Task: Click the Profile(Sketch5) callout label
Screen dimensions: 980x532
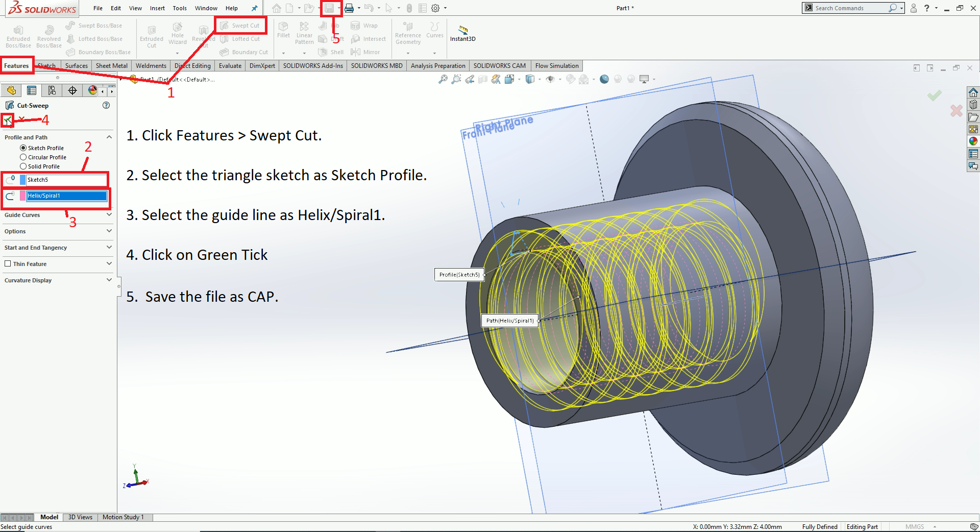Action: (459, 275)
